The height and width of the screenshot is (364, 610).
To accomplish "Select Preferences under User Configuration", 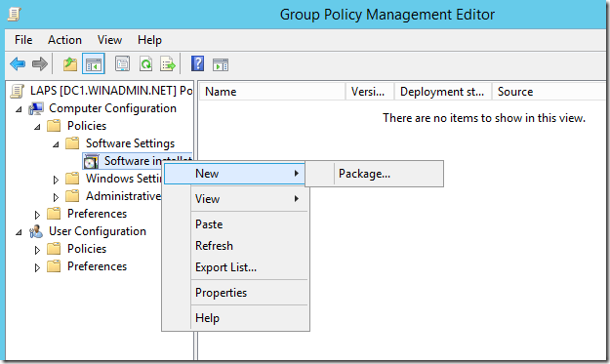I will tap(97, 266).
